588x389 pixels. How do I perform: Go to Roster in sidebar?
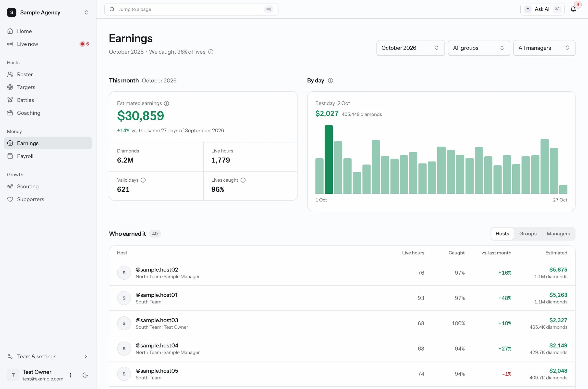pos(48,74)
